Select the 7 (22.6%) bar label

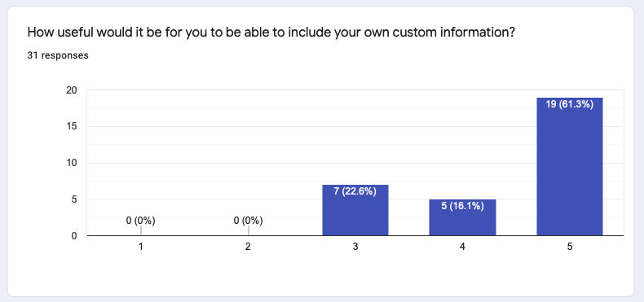pos(355,191)
